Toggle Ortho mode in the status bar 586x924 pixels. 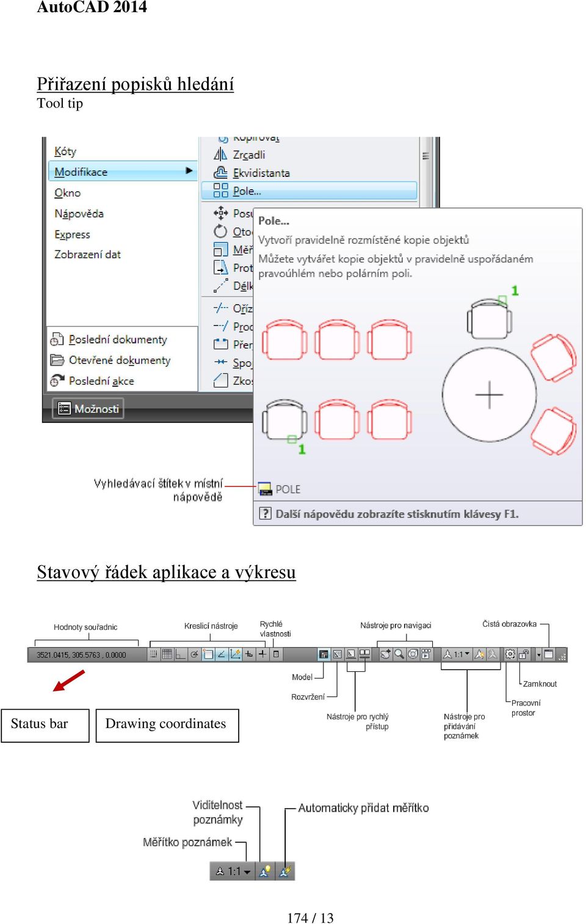pos(180,654)
